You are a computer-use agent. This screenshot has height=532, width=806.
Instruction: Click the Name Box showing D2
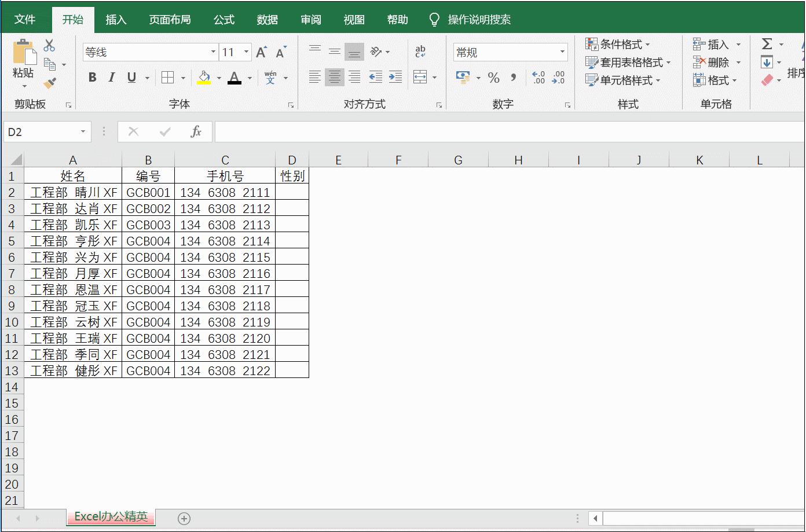(41, 131)
